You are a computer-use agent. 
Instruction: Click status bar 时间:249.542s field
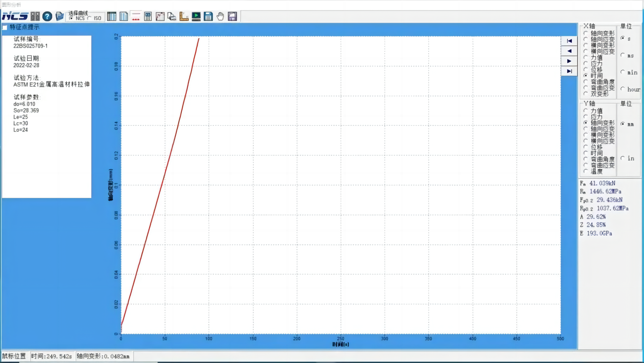tap(52, 356)
